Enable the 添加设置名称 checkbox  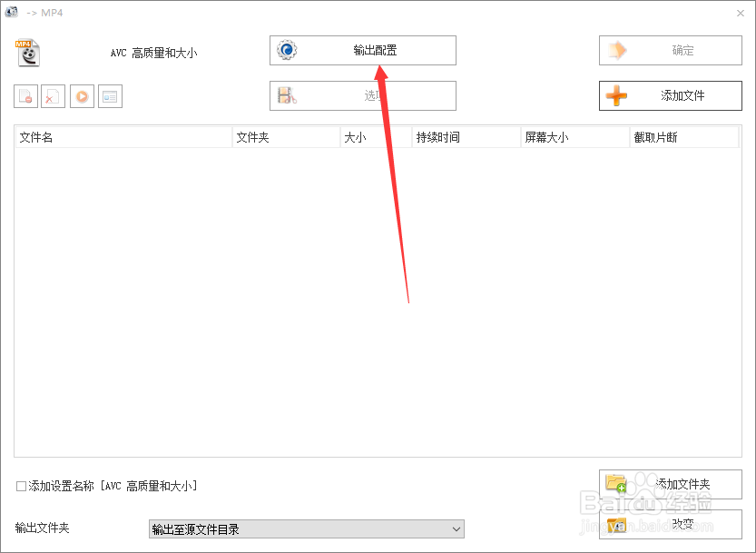click(x=21, y=486)
